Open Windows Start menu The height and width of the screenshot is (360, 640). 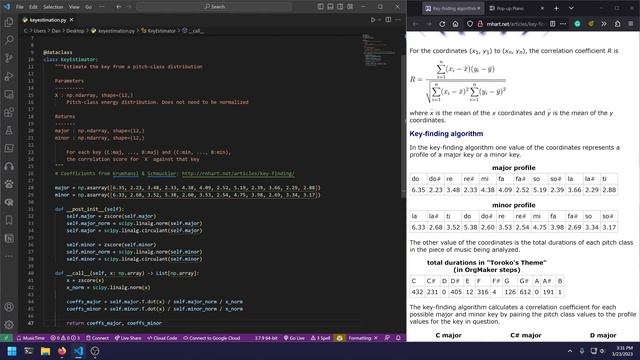pyautogui.click(x=12, y=351)
